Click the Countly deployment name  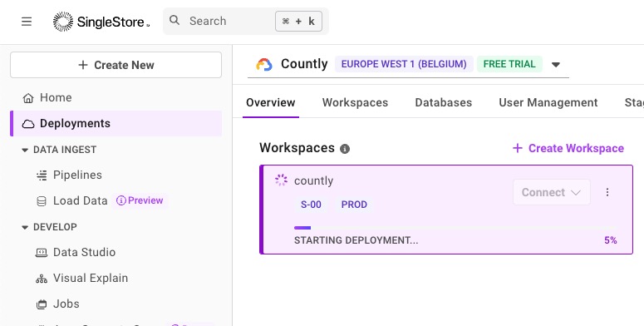coord(304,64)
